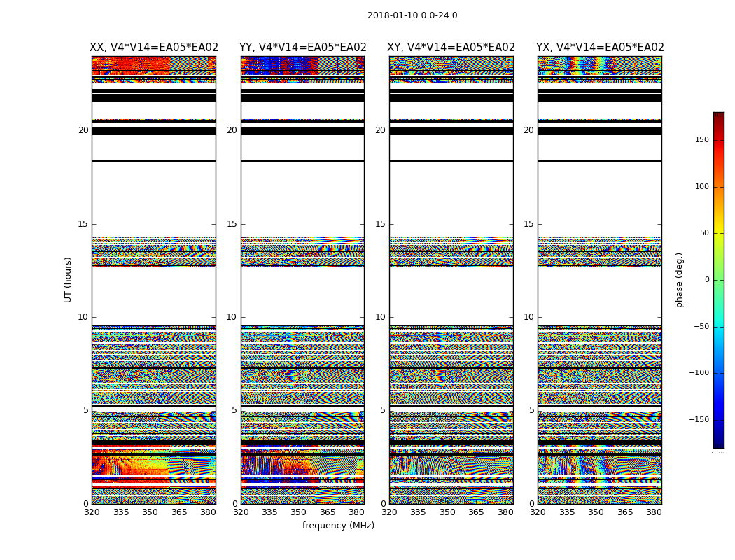The width and height of the screenshot is (735, 560).
Task: Click the '20' hour tick beside YY panel
Action: point(232,130)
